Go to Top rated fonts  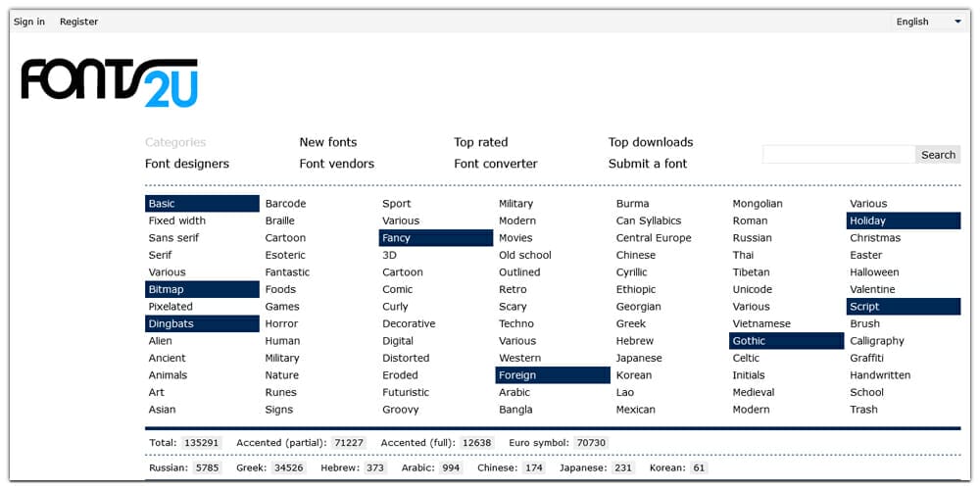(480, 142)
